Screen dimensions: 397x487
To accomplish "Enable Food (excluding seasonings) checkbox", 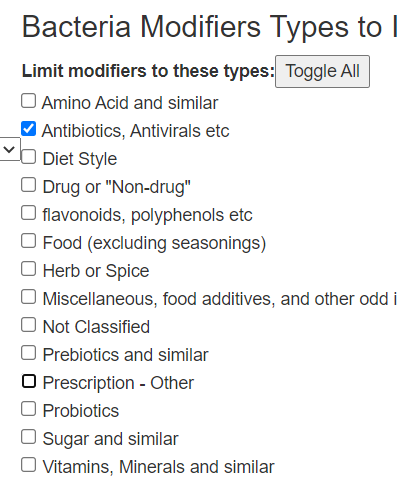I will (29, 241).
